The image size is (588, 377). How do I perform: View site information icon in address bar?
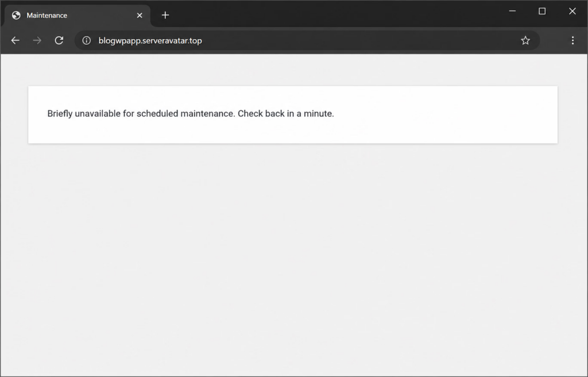tap(87, 41)
